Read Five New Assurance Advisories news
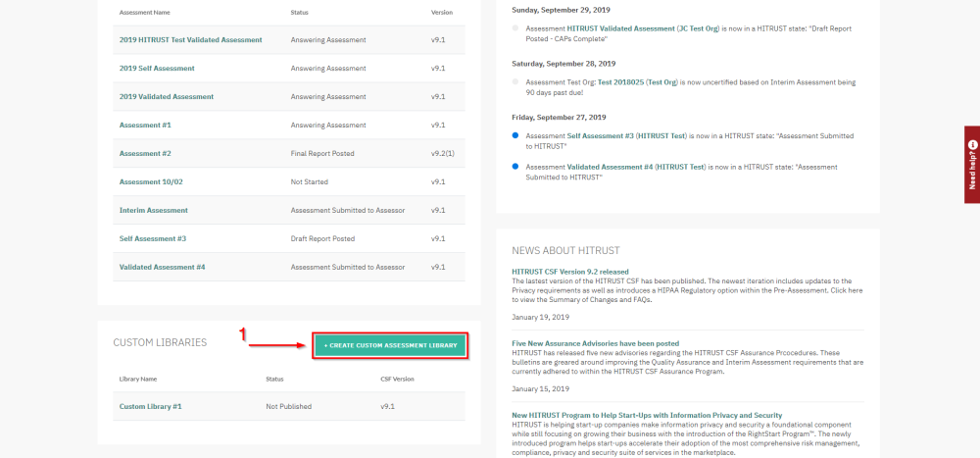This screenshot has height=458, width=980. [x=595, y=343]
